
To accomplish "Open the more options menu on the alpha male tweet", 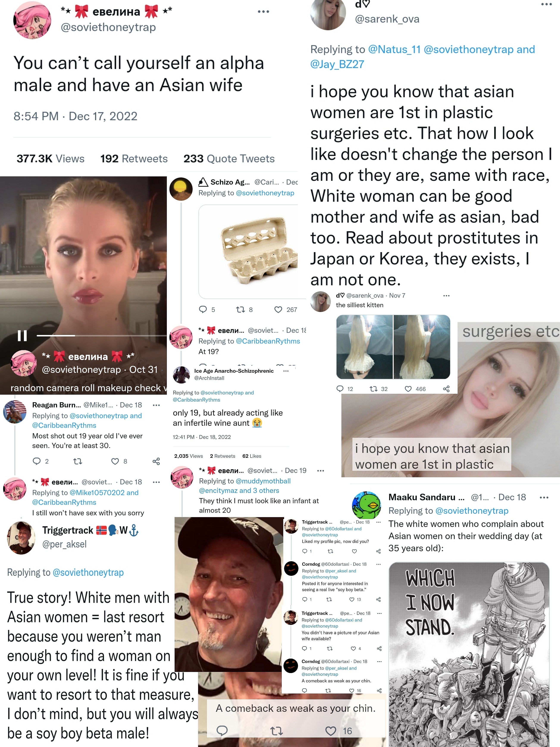I will coord(263,11).
